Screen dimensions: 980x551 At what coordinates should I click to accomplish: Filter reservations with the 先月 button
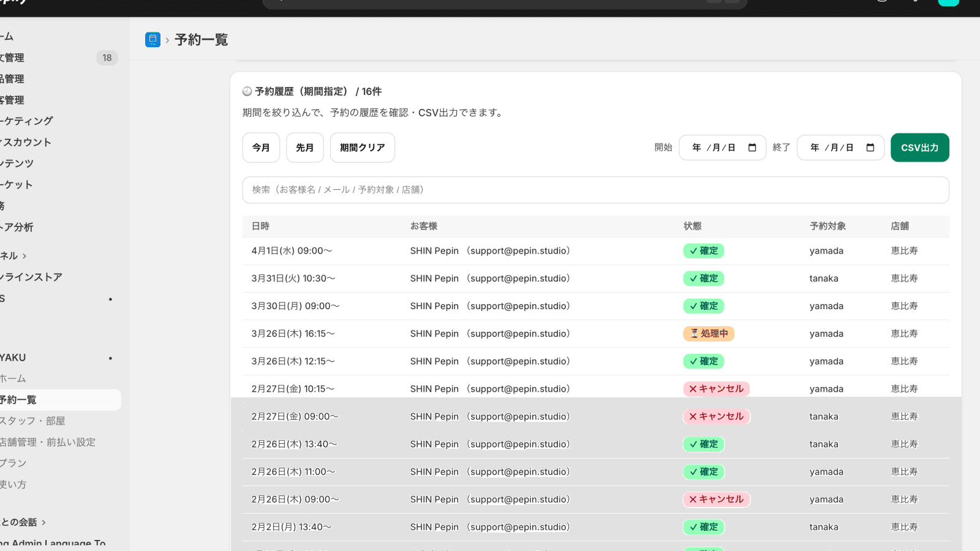[305, 148]
